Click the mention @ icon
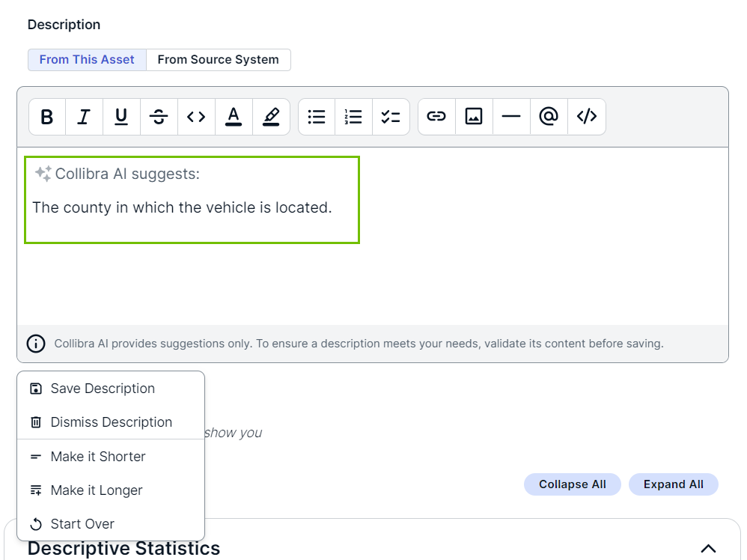Screen dimensions: 747x560 [x=549, y=117]
